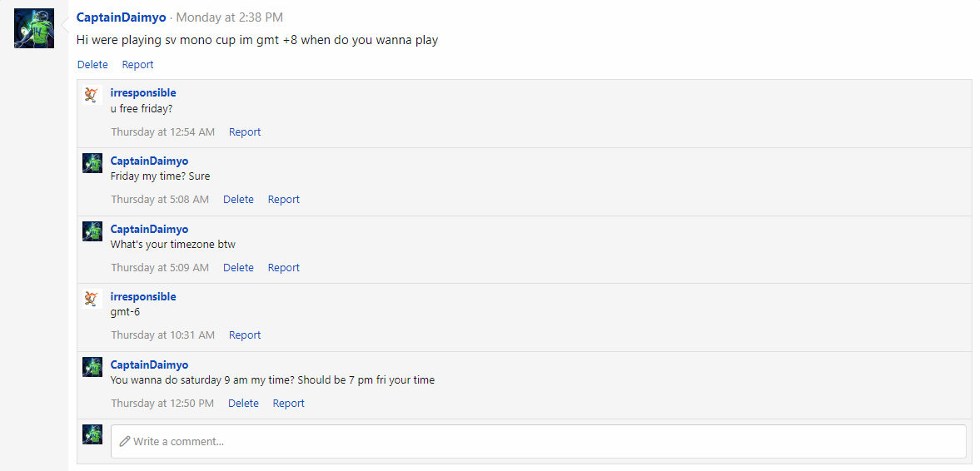
Task: Delete the 'What's your timezone btw' comment
Action: point(238,267)
